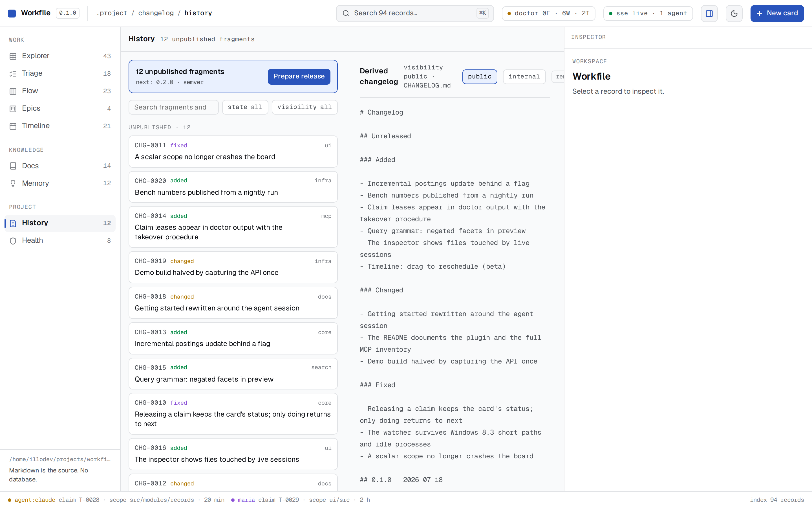Open fragment CHG-0013 incremental postings card
The image size is (812, 508).
(233, 338)
